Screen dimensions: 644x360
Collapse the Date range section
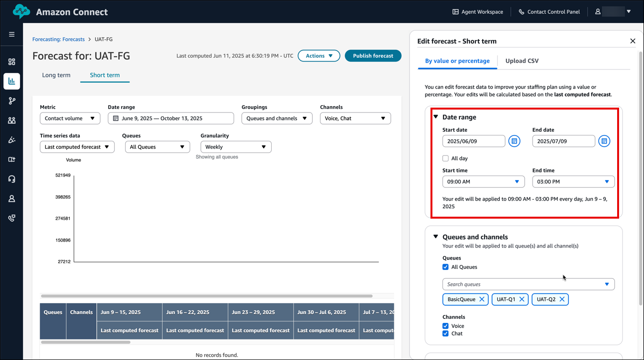pos(436,117)
